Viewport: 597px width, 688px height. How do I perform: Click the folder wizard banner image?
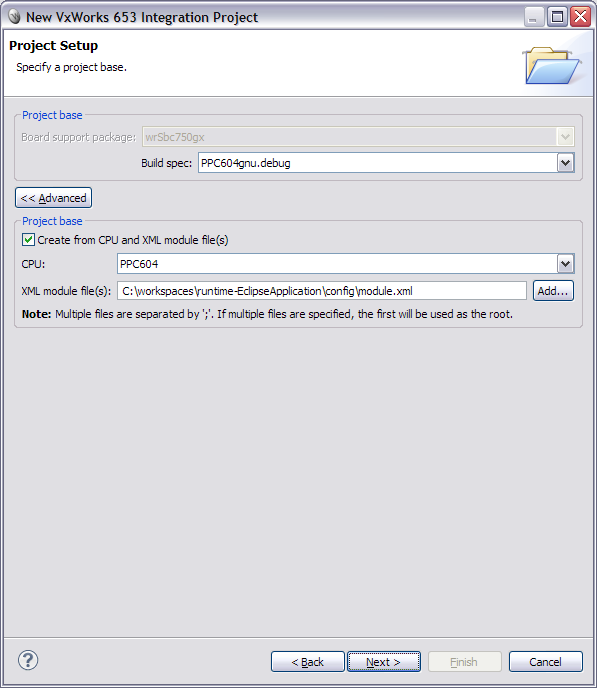552,65
